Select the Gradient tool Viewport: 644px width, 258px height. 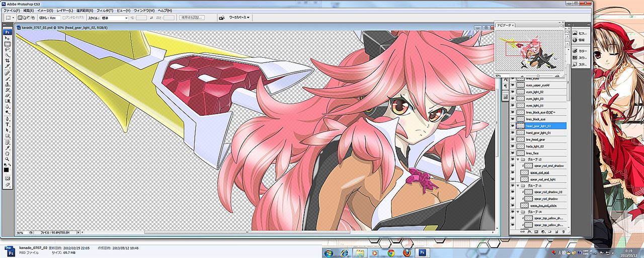tap(8, 101)
